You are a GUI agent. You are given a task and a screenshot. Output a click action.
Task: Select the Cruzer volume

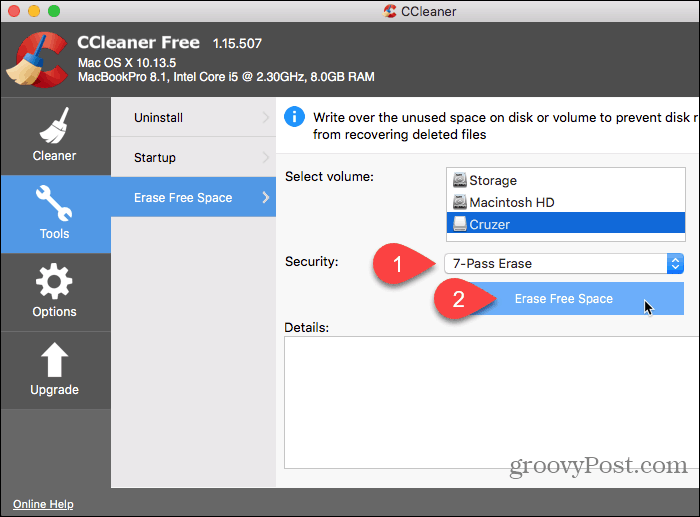pos(566,224)
